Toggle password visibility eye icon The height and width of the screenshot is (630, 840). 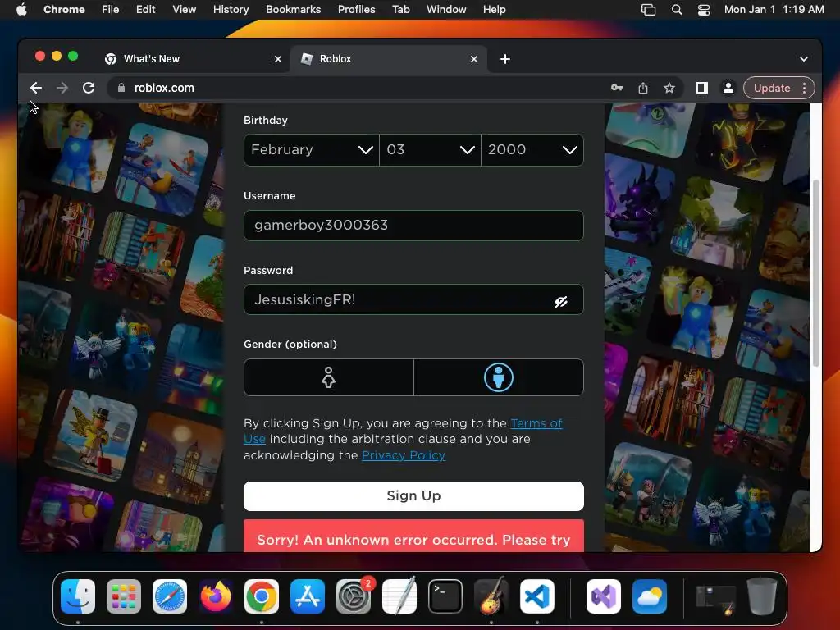point(561,302)
